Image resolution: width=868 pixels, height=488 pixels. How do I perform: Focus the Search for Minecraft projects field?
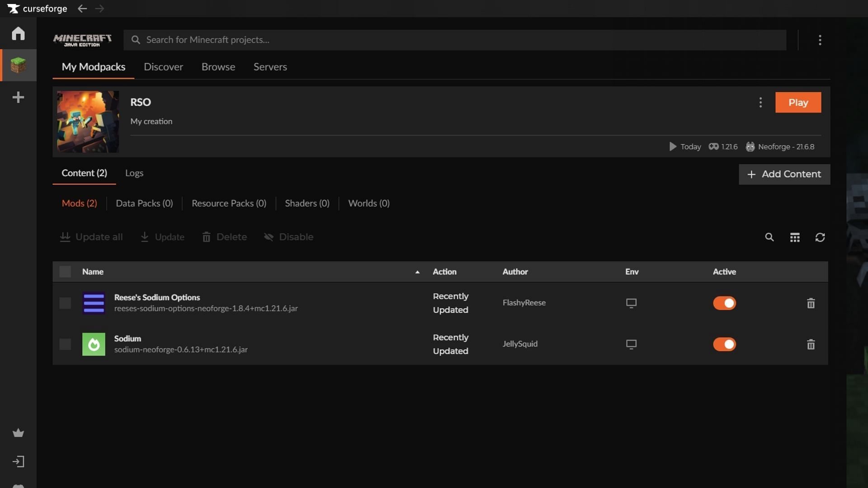point(455,40)
